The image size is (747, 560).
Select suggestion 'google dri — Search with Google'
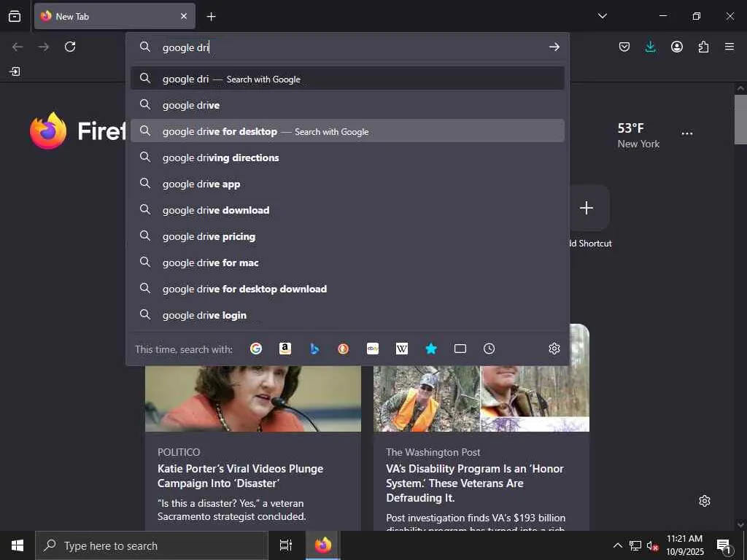347,79
